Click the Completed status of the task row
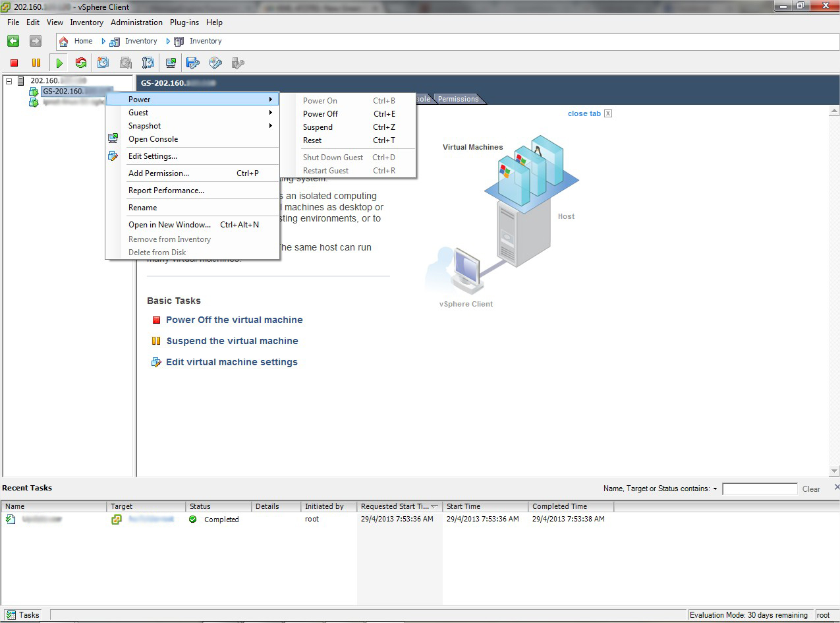The image size is (840, 623). click(221, 519)
